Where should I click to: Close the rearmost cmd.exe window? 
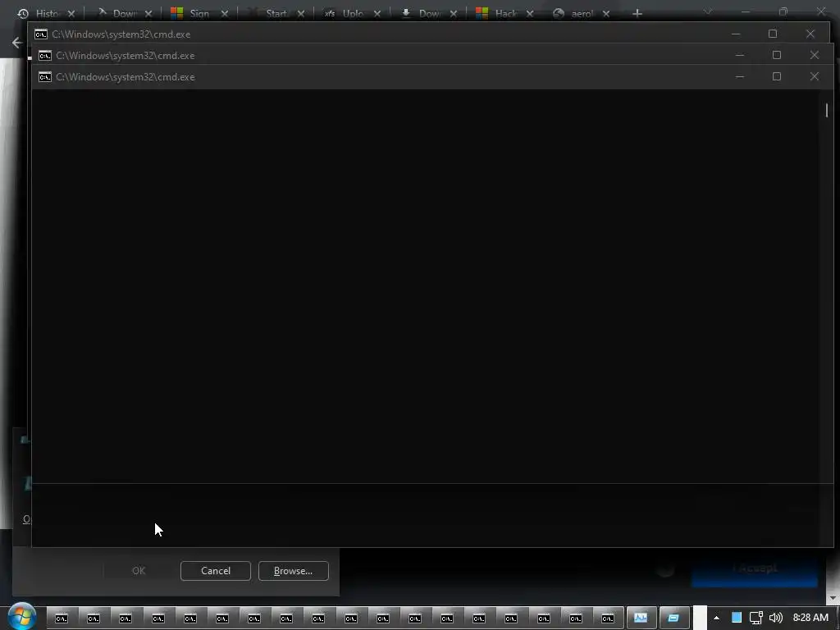pos(810,34)
